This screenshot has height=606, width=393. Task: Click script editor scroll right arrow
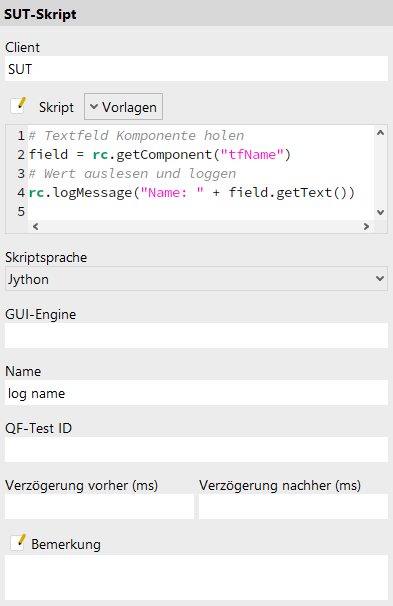[x=366, y=226]
